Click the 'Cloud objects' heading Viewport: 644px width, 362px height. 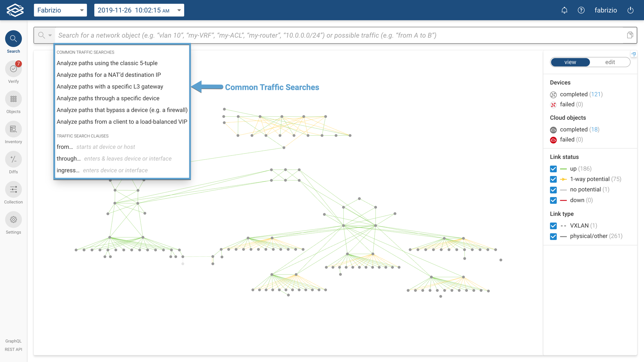click(568, 118)
